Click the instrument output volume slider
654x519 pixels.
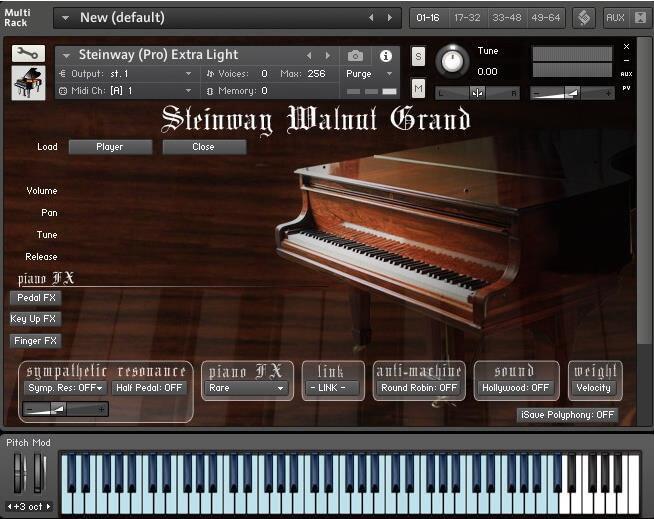[x=572, y=93]
